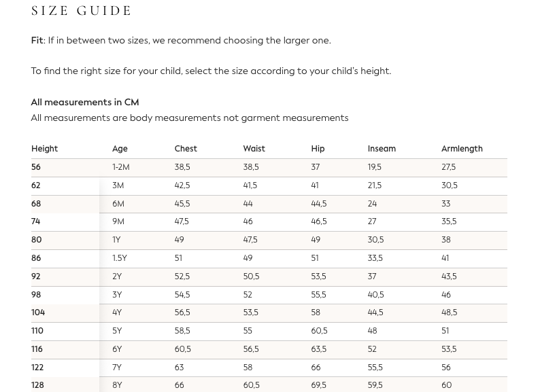
Task: Click the Height column header
Action: coord(44,149)
